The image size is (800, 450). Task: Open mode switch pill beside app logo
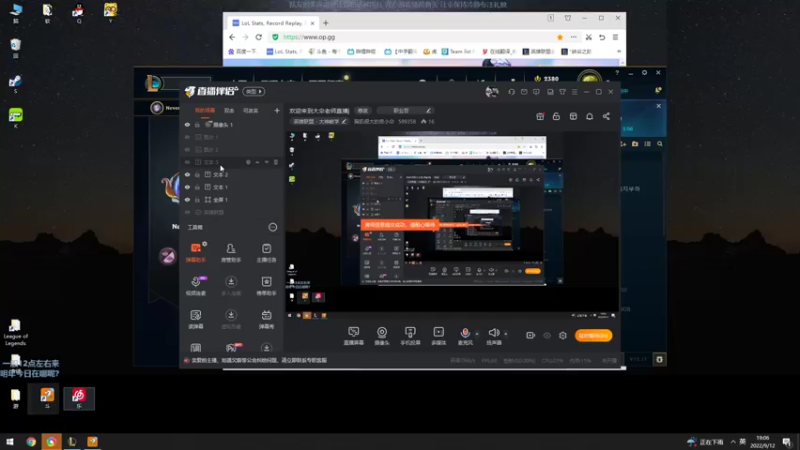pyautogui.click(x=254, y=92)
